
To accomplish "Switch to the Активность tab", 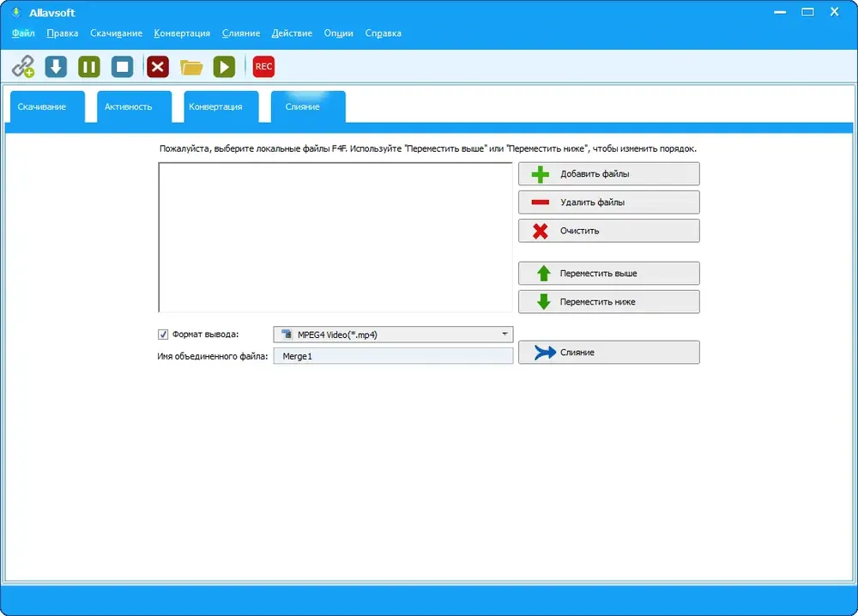I will tap(134, 106).
